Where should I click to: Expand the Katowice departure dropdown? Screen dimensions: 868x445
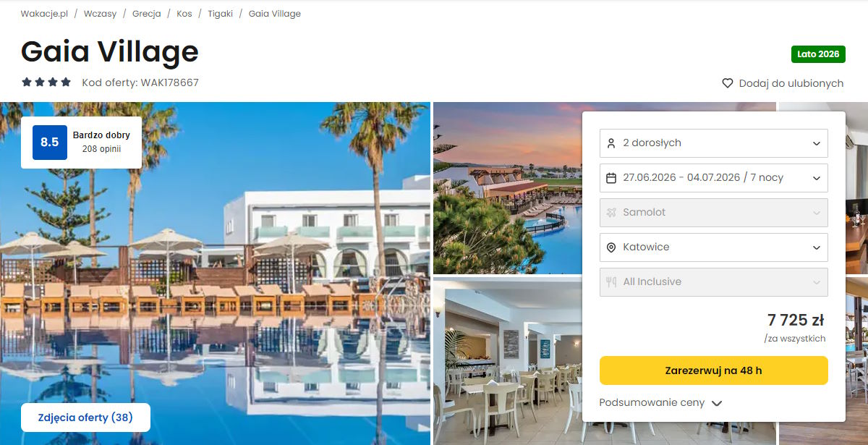pos(714,247)
